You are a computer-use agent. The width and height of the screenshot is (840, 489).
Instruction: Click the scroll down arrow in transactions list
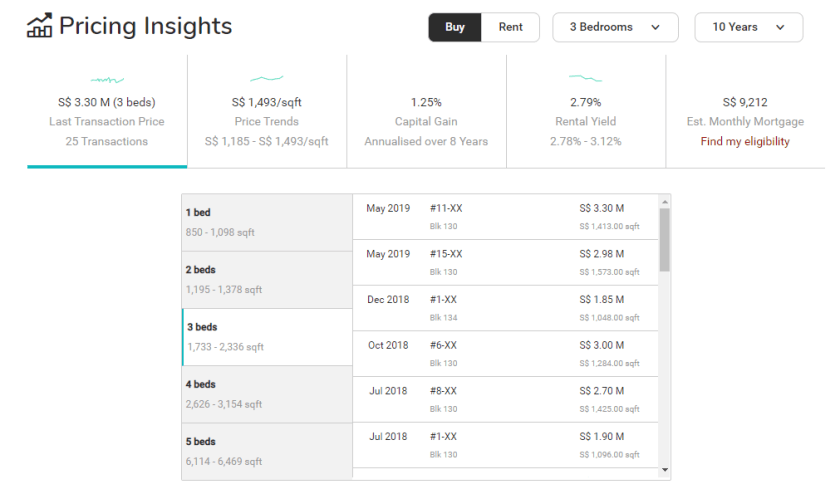tap(665, 469)
